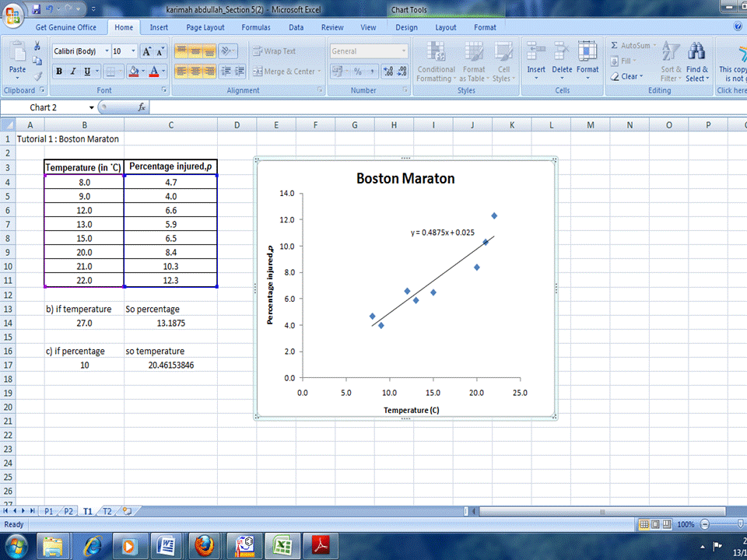Toggle top align in Alignment group
The height and width of the screenshot is (560, 747).
pos(181,51)
